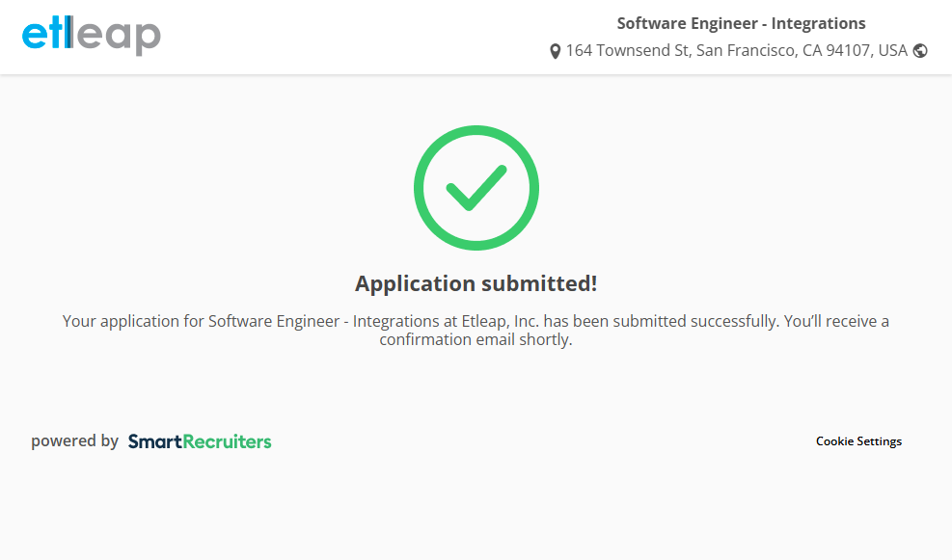Click the map pin icon beside the address
952x560 pixels.
555,51
